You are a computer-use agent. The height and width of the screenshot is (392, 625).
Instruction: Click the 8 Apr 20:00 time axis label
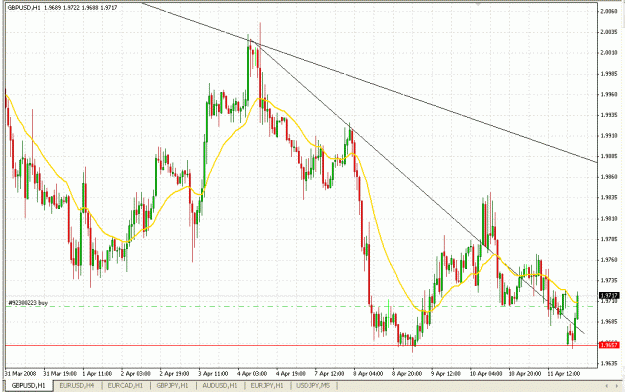407,374
